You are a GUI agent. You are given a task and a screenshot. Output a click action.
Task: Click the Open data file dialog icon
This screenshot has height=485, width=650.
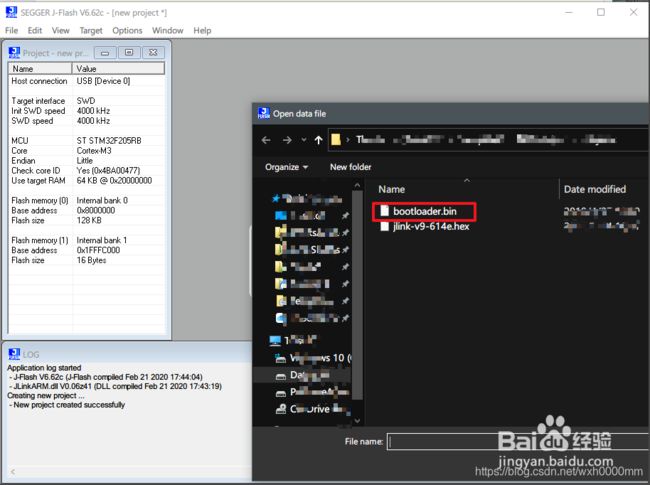pyautogui.click(x=264, y=113)
